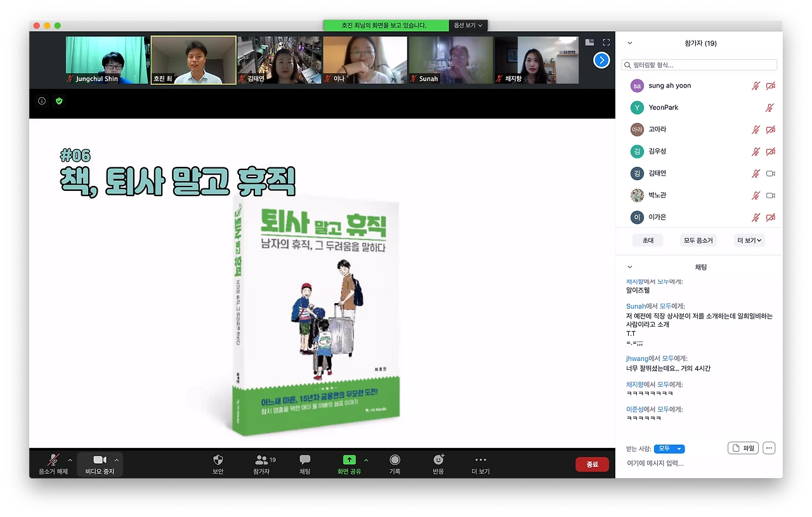This screenshot has height=517, width=812.
Task: Click 김우성's camera-off icon
Action: pyautogui.click(x=771, y=152)
